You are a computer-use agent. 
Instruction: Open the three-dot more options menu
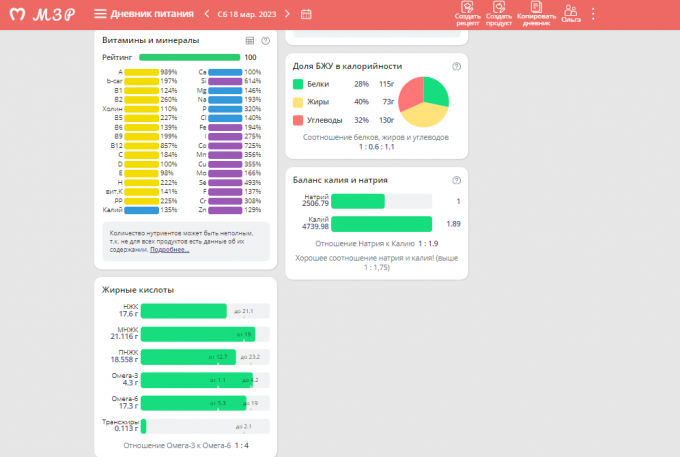coord(593,14)
